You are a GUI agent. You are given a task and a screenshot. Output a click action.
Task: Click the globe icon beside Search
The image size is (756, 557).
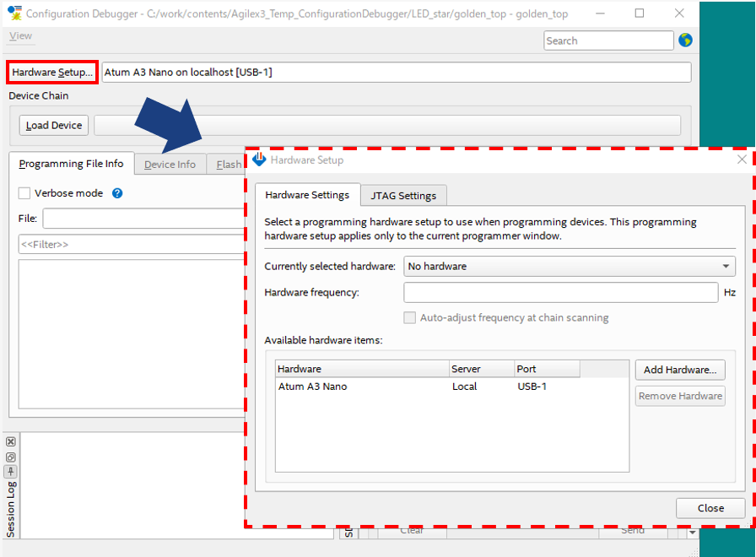[x=684, y=41]
